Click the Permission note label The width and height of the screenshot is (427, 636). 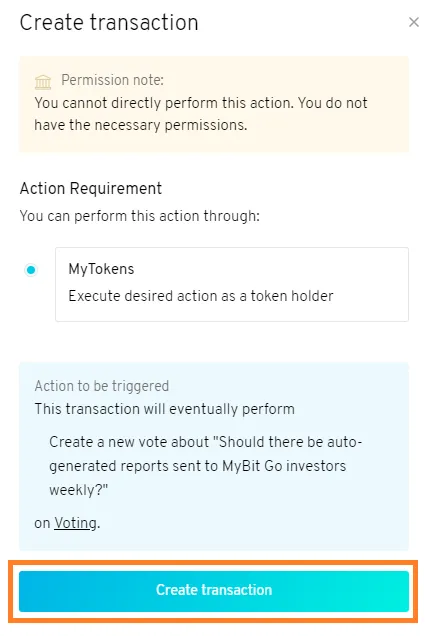pyautogui.click(x=112, y=80)
